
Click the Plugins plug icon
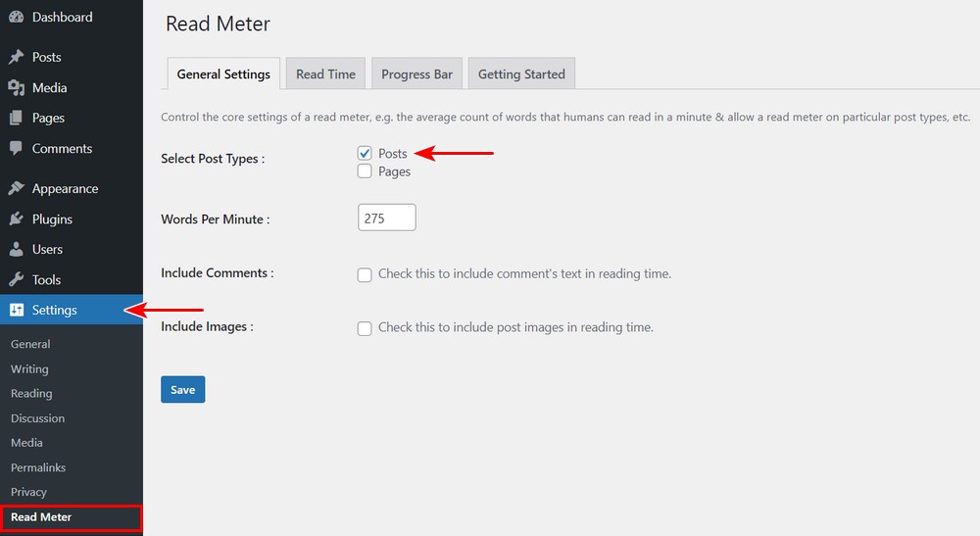pyautogui.click(x=17, y=219)
